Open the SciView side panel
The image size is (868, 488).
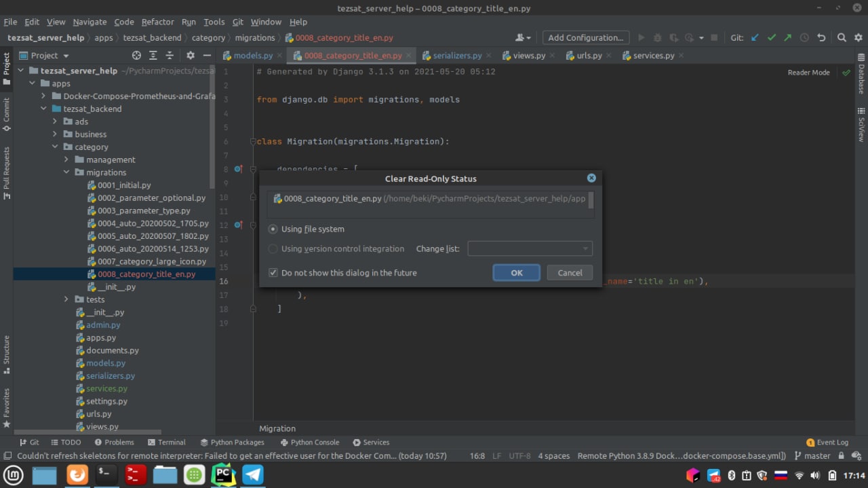[861, 124]
